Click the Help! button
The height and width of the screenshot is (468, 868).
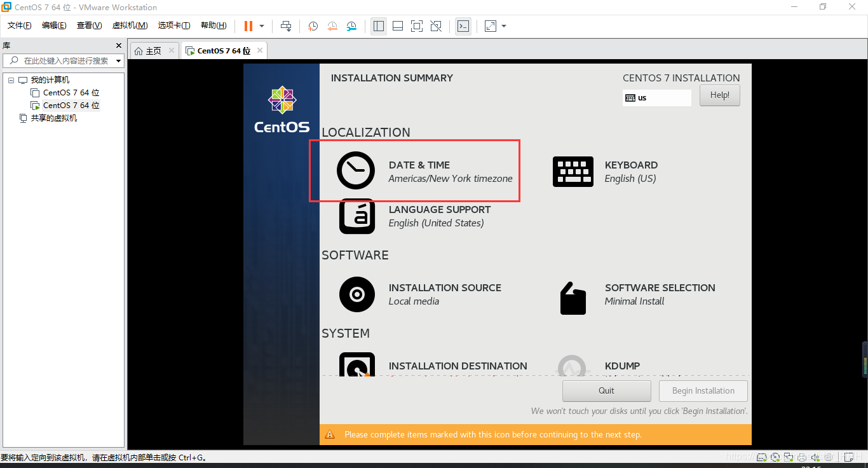(x=720, y=95)
